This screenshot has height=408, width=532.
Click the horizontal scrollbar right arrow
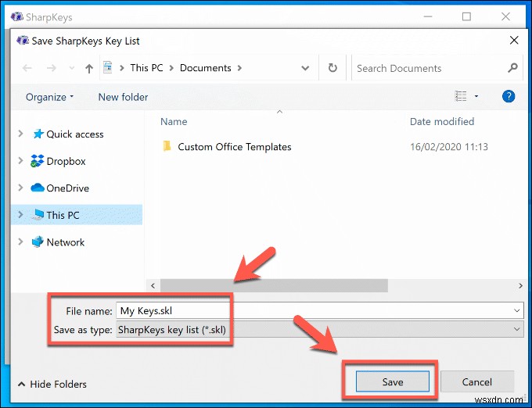(x=520, y=285)
